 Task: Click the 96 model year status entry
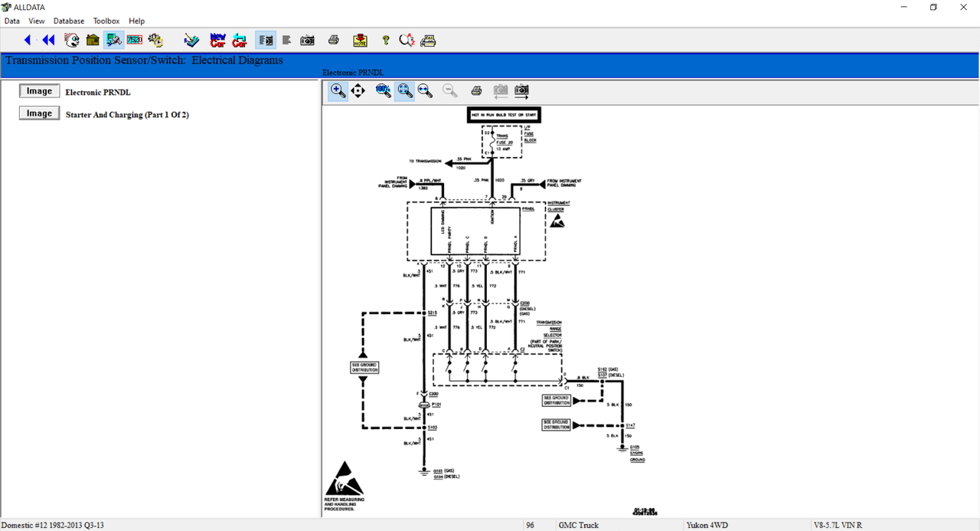tap(530, 525)
